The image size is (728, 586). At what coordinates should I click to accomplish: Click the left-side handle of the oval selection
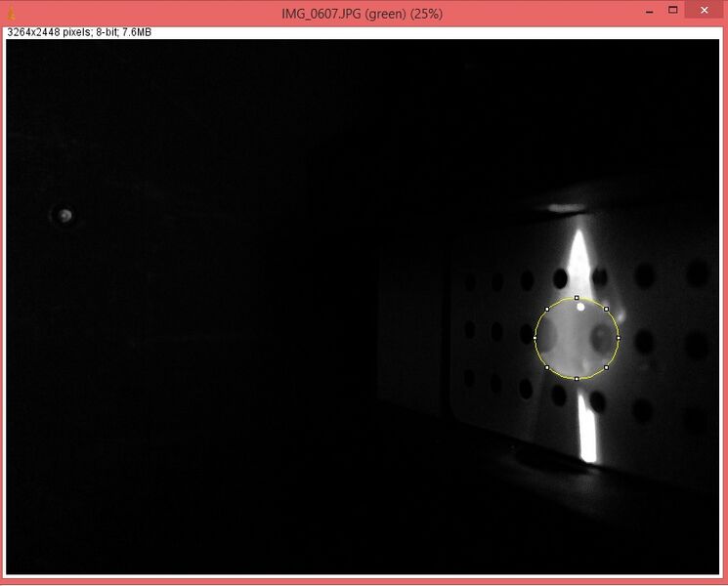click(535, 338)
